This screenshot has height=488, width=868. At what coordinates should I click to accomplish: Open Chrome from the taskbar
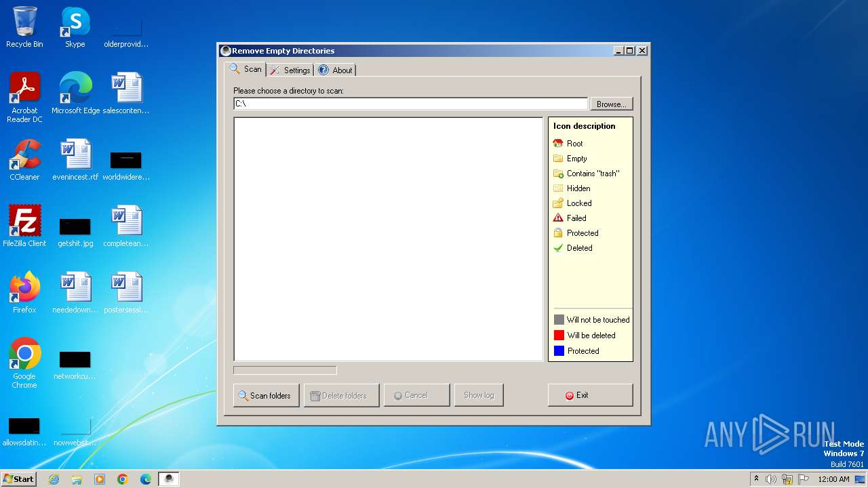[123, 479]
